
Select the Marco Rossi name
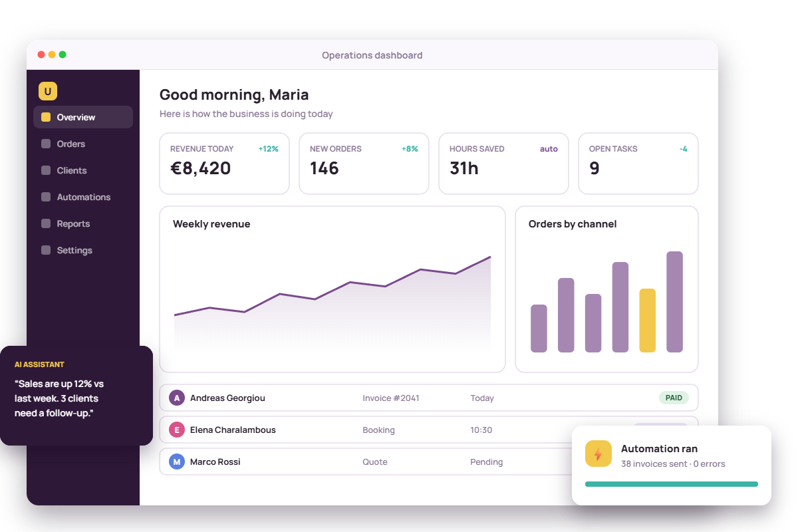click(215, 462)
